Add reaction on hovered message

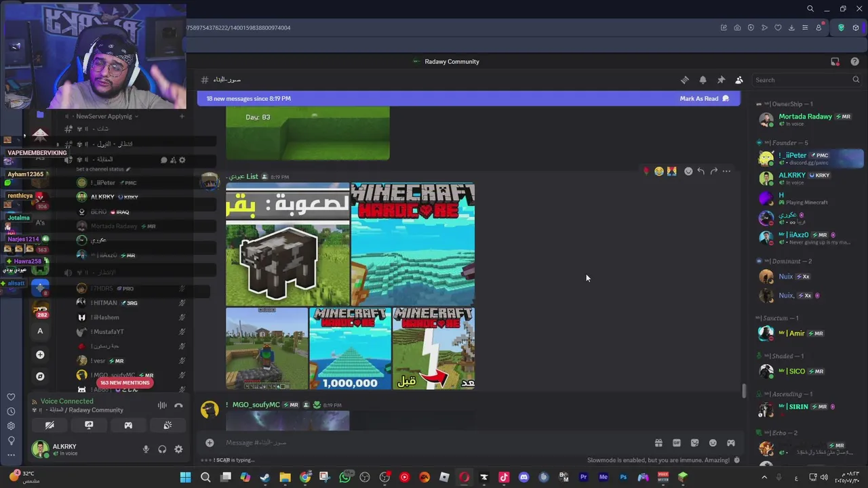pos(688,171)
